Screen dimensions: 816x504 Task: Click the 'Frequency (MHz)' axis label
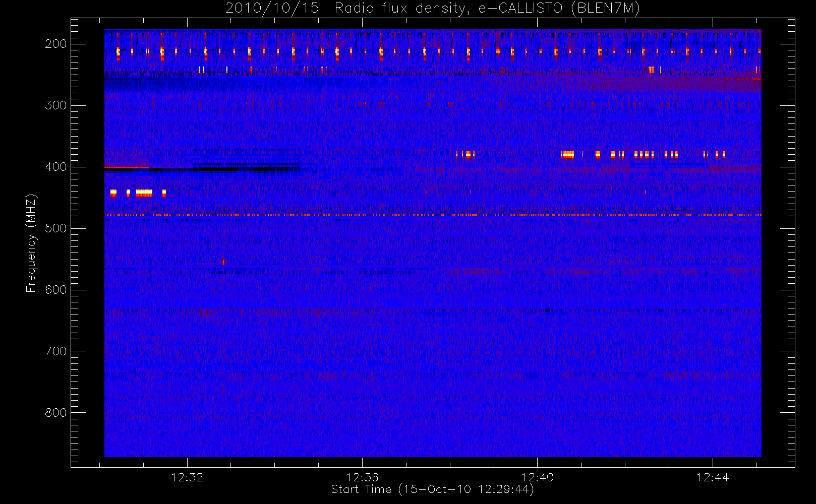coord(31,243)
